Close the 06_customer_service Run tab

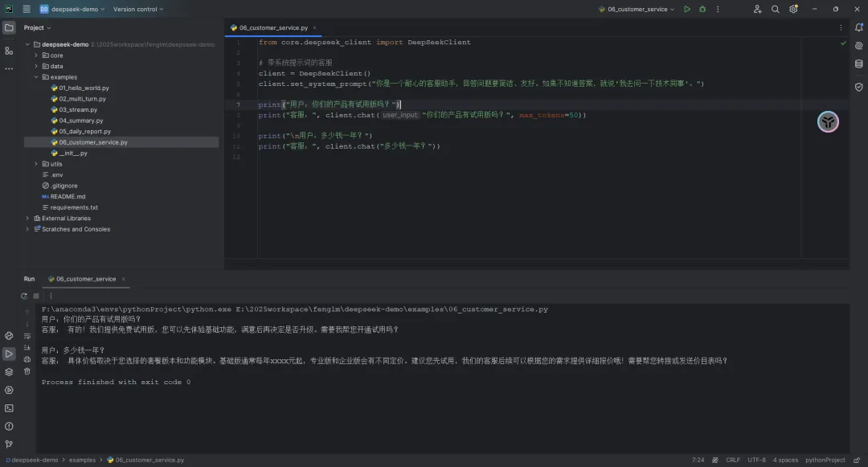124,279
